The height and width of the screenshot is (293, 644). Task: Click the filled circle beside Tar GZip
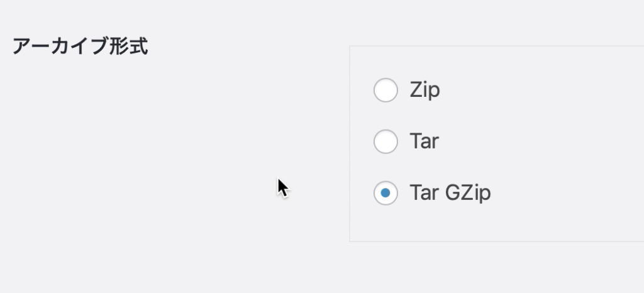point(386,193)
